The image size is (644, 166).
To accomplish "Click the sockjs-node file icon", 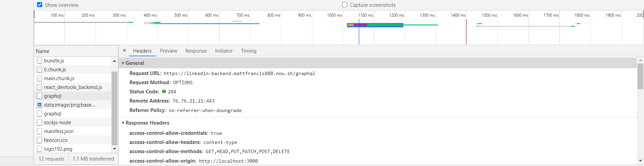I will (x=39, y=123).
